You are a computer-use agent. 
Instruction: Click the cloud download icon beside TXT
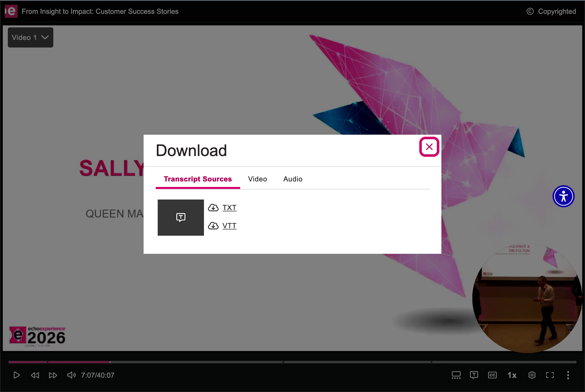tap(213, 208)
